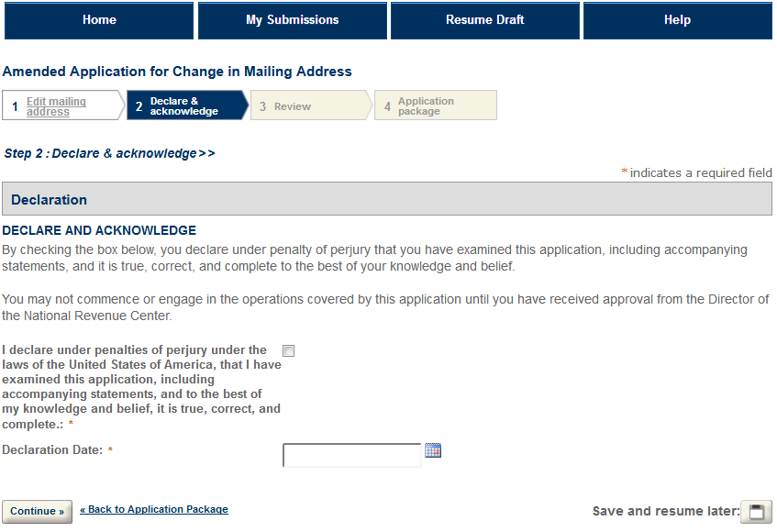Screen dimensions: 777x532
Task: Click the DECLARE AND ACKNOWLEDGE heading
Action: pos(99,230)
